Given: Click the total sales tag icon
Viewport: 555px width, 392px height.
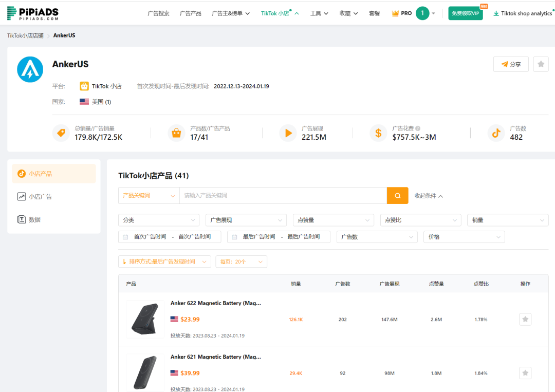Looking at the screenshot, I should coord(61,133).
